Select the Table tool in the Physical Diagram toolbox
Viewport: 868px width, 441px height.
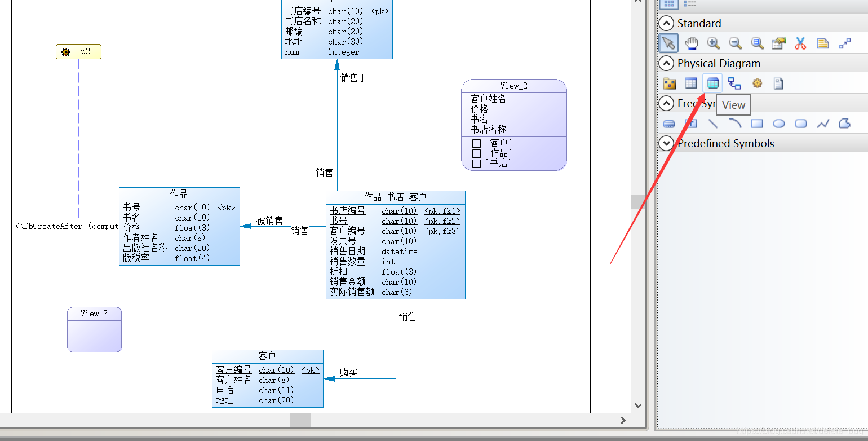tap(691, 83)
